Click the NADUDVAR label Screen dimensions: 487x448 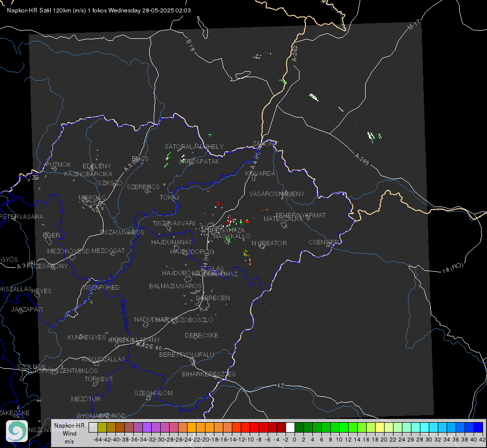click(x=151, y=319)
